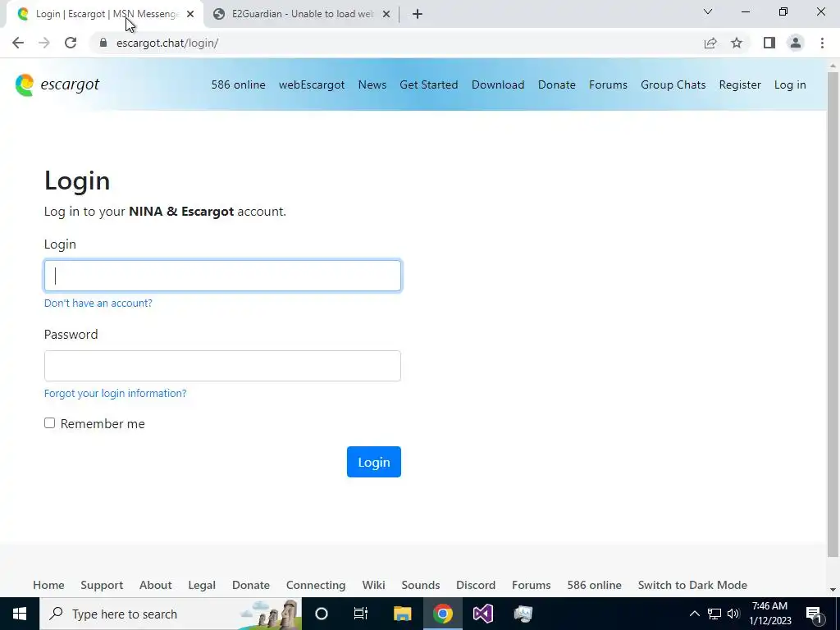840x630 pixels.
Task: Click Log in at top right
Action: pyautogui.click(x=790, y=84)
